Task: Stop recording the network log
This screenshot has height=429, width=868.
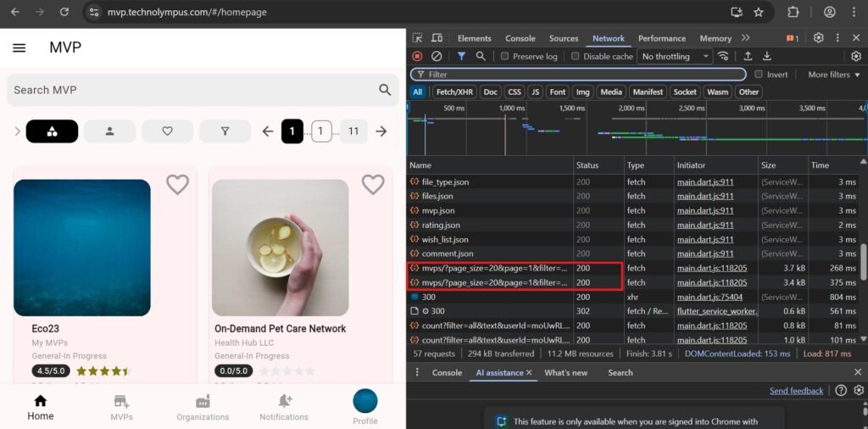Action: click(417, 56)
